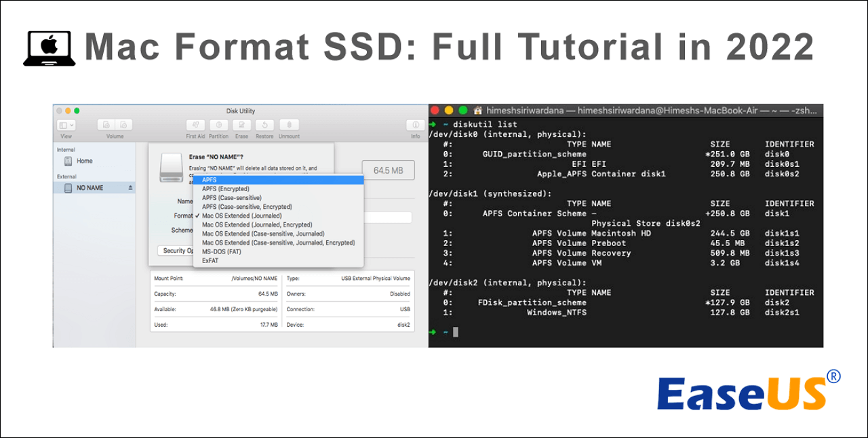Run First Aid from the toolbar
Screen dimensions: 868x438
195,125
